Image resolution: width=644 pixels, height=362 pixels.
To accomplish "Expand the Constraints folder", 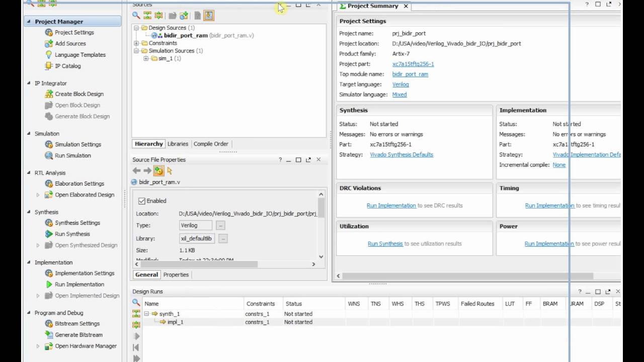I will click(x=136, y=43).
